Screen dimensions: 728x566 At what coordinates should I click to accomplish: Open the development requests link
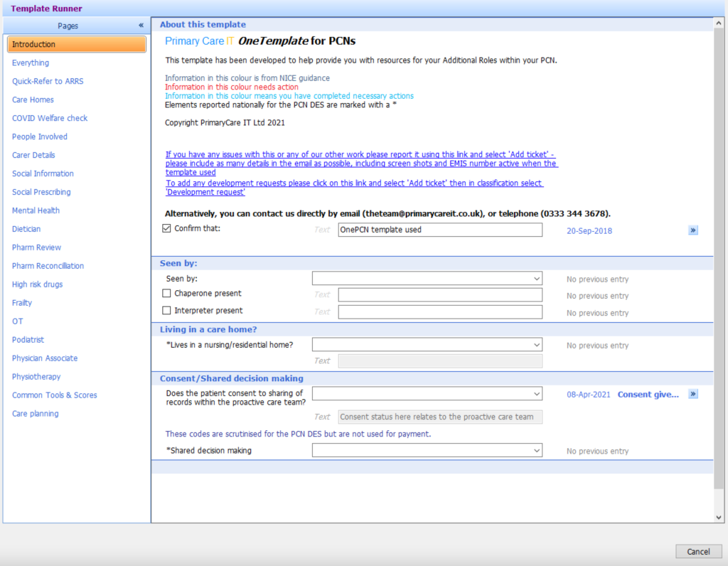(x=354, y=188)
